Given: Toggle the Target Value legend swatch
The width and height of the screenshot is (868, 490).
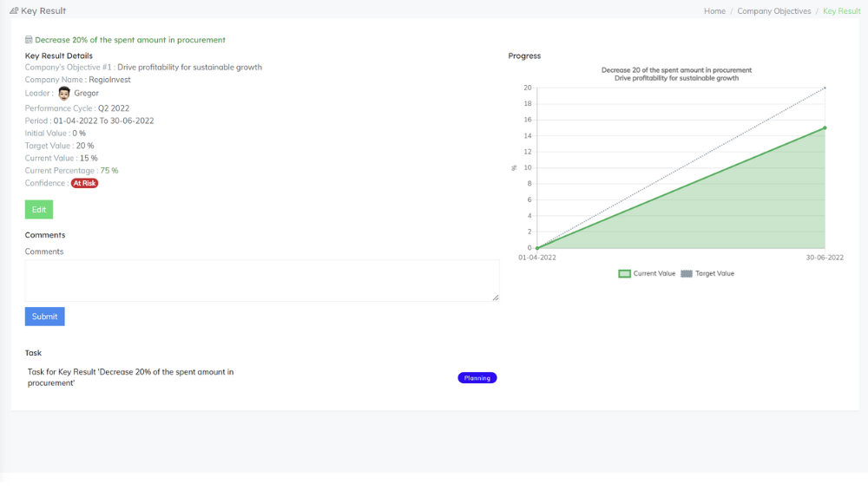Looking at the screenshot, I should tap(687, 273).
